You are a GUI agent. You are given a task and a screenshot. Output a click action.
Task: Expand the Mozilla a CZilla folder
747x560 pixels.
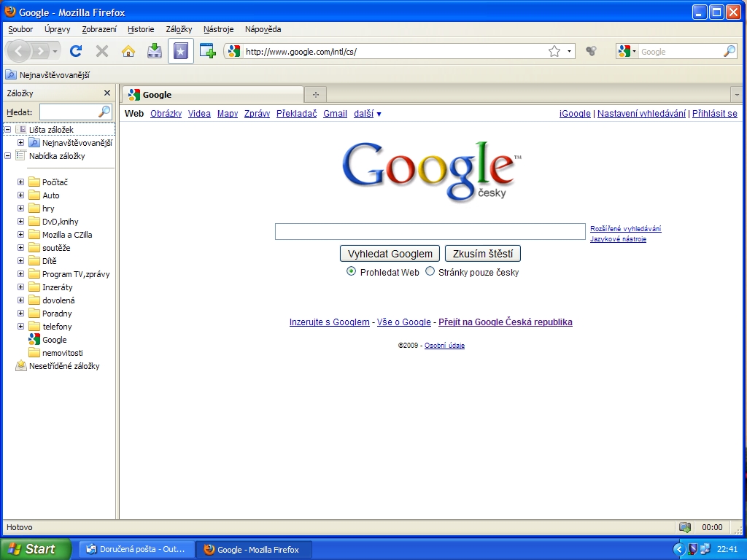pyautogui.click(x=20, y=234)
